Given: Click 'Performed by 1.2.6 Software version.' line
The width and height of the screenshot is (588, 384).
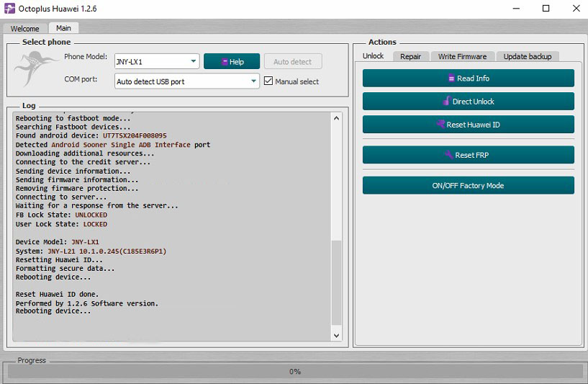Looking at the screenshot, I should 86,303.
